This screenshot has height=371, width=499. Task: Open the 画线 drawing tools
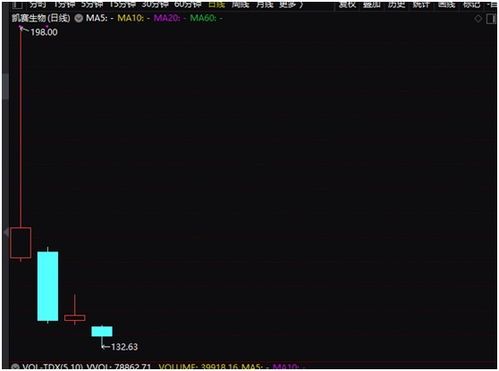pyautogui.click(x=446, y=5)
